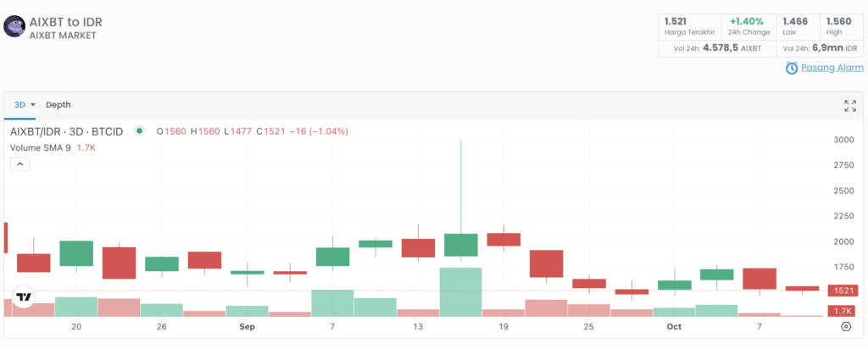Click the Pasang Alarm link
The image size is (868, 349).
coord(832,69)
